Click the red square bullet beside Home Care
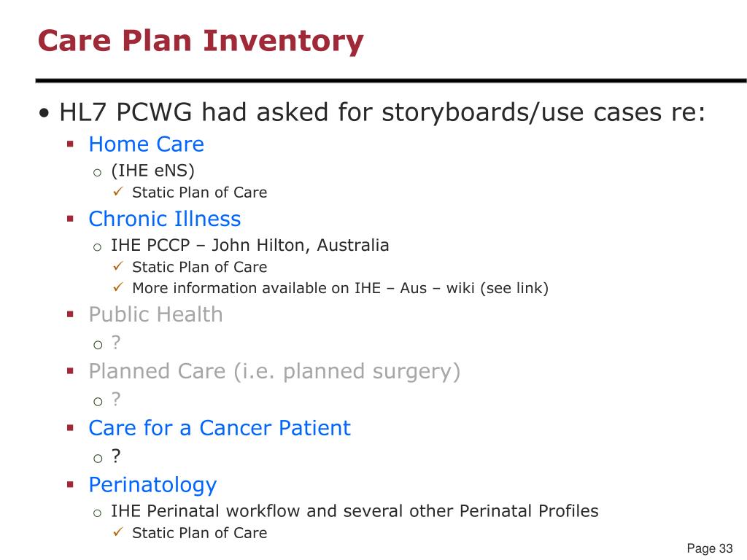 coord(71,144)
